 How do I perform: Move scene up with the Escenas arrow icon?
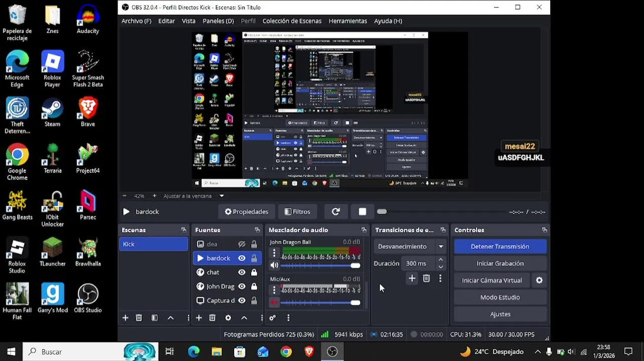(x=171, y=318)
